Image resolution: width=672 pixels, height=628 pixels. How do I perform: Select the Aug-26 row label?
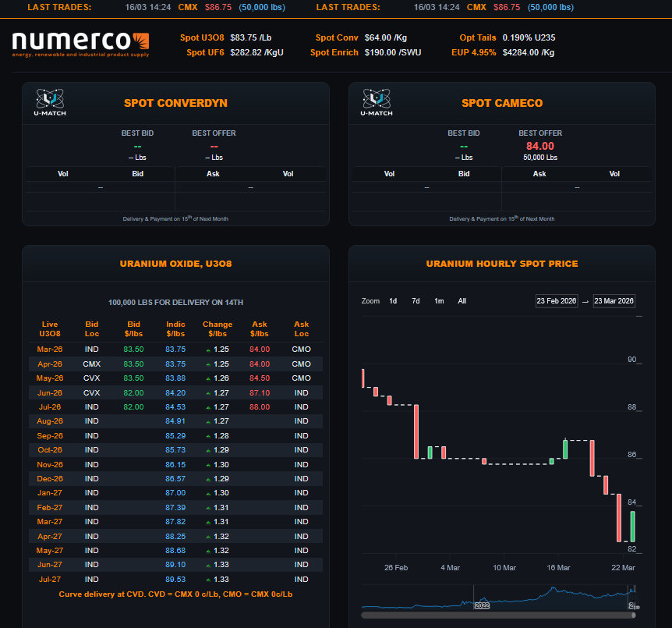(x=50, y=420)
